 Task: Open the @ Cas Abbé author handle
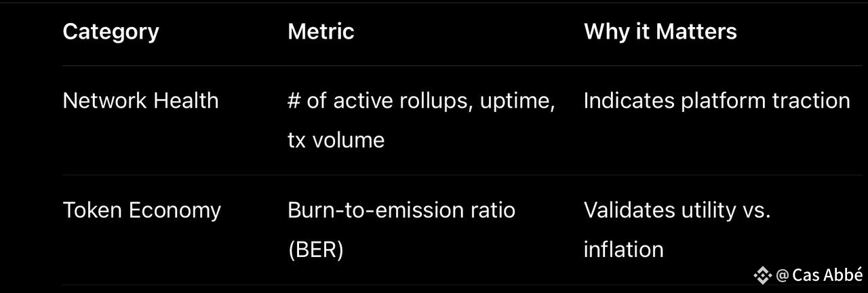pyautogui.click(x=819, y=275)
